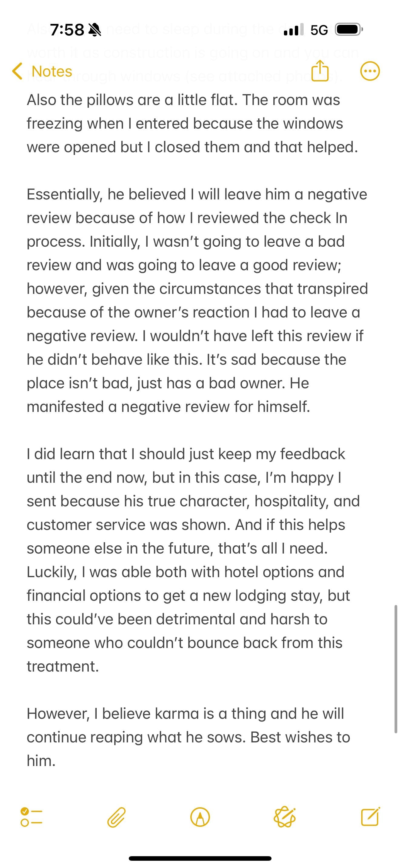400x868 pixels.
Task: Open the Markup pen tool
Action: point(200,817)
